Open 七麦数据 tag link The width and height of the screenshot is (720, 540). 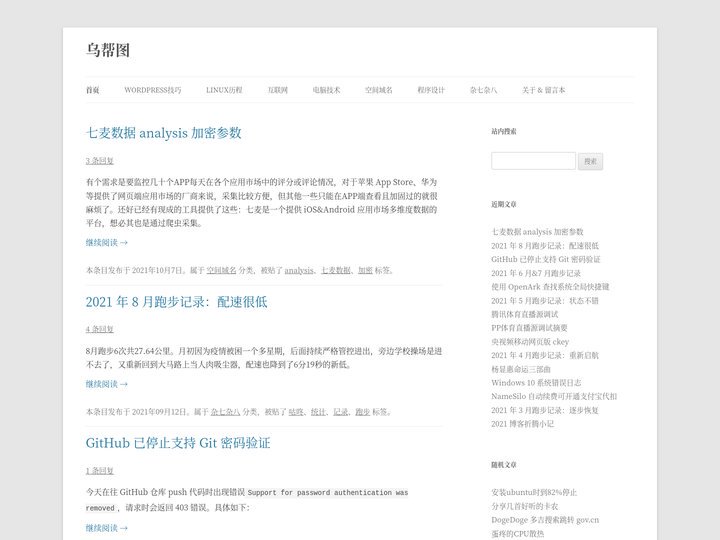tap(336, 270)
